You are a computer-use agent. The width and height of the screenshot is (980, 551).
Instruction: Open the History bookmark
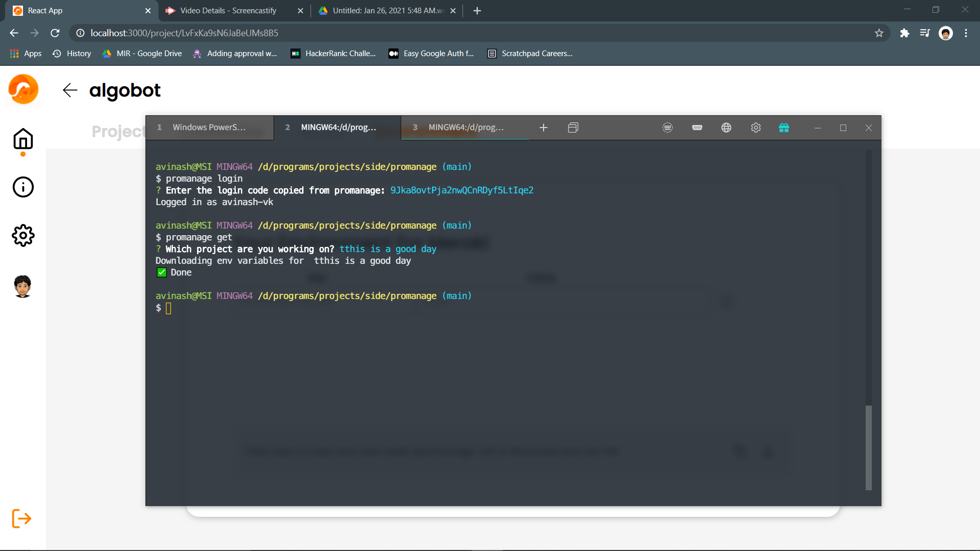(72, 54)
